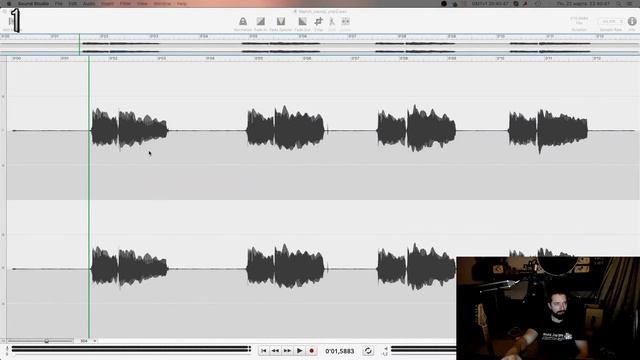The height and width of the screenshot is (360, 640).
Task: Start recording with the red Record button
Action: pyautogui.click(x=311, y=351)
